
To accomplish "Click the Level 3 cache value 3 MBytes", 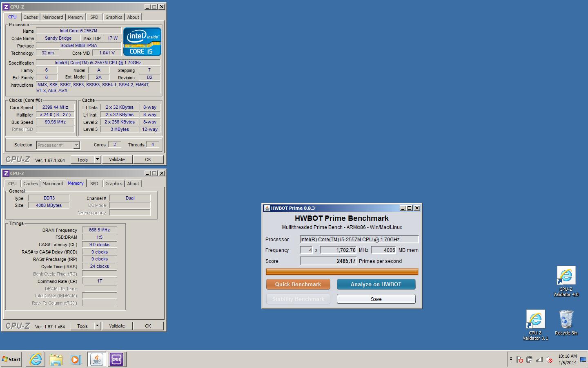I will pos(120,129).
